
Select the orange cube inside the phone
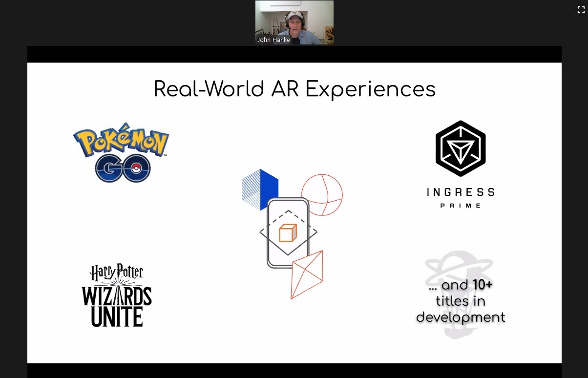click(x=288, y=233)
